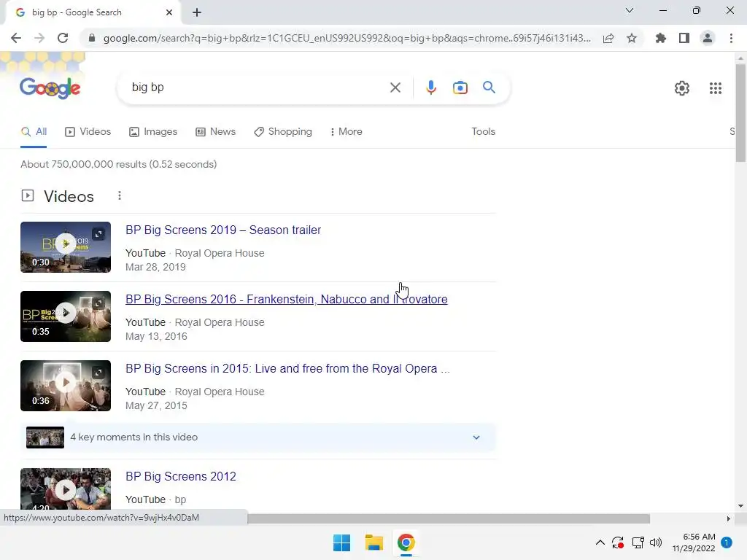Expand '4 key moments in this video'
This screenshot has width=747, height=560.
258,437
